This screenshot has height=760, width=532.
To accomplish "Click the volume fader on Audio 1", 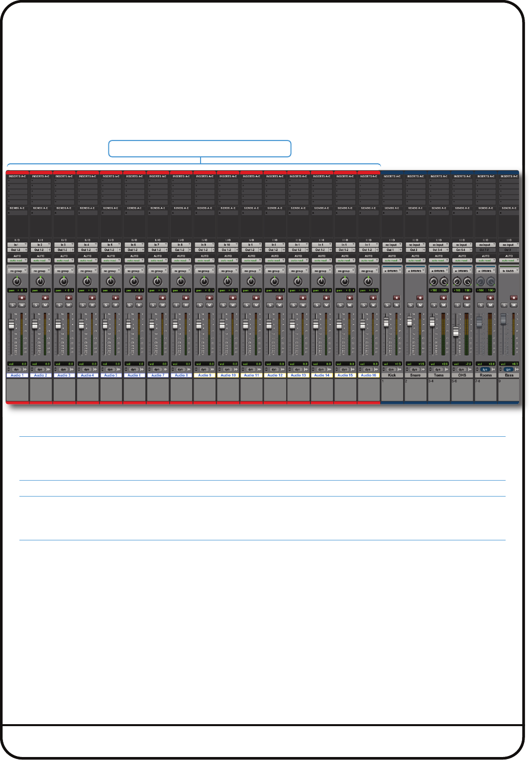I will [x=11, y=324].
